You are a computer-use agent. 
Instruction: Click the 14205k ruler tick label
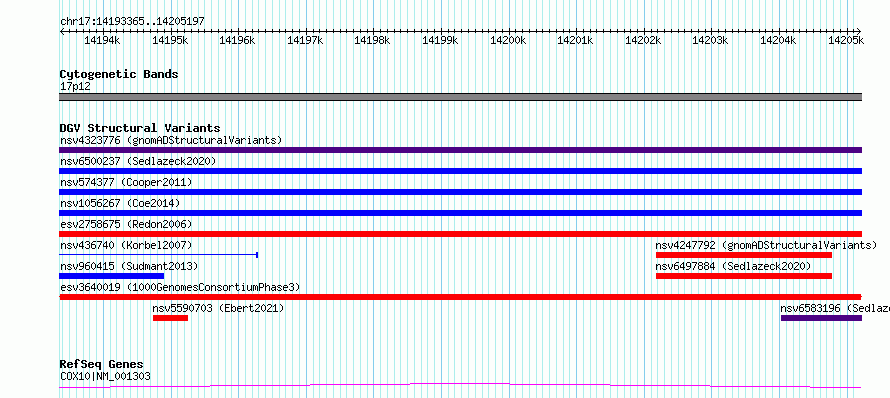[846, 40]
